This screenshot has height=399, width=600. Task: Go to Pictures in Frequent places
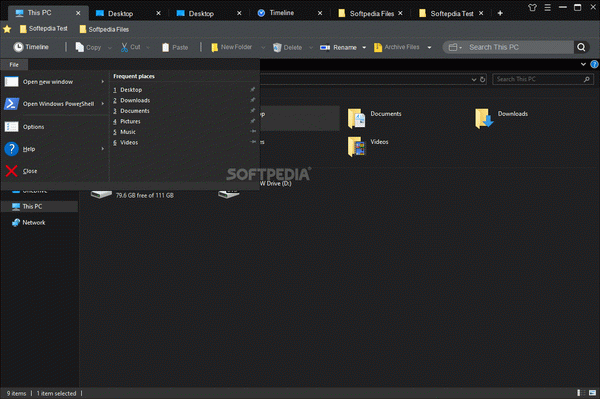pos(184,121)
